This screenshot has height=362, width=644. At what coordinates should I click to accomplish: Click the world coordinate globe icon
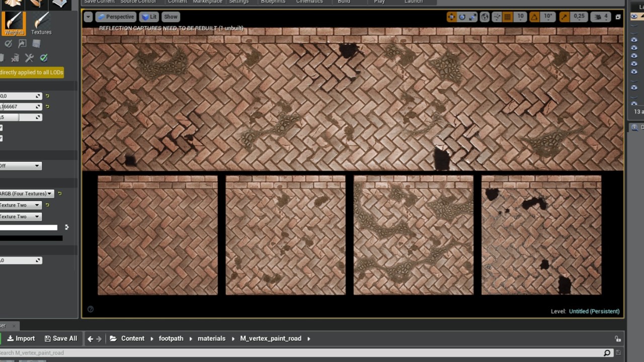click(485, 17)
